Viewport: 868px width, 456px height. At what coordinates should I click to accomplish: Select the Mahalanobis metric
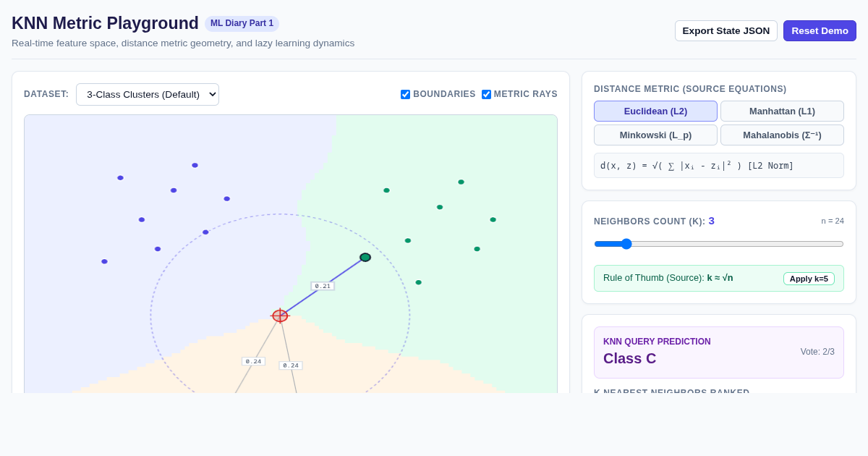click(782, 135)
